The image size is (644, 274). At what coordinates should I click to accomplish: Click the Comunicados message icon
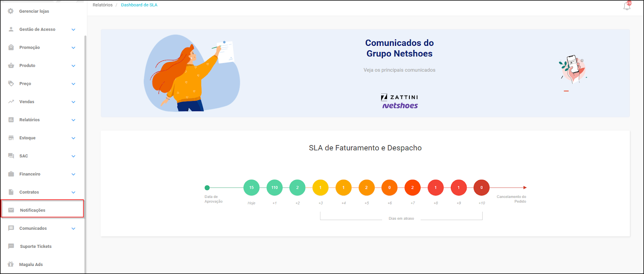pos(11,228)
